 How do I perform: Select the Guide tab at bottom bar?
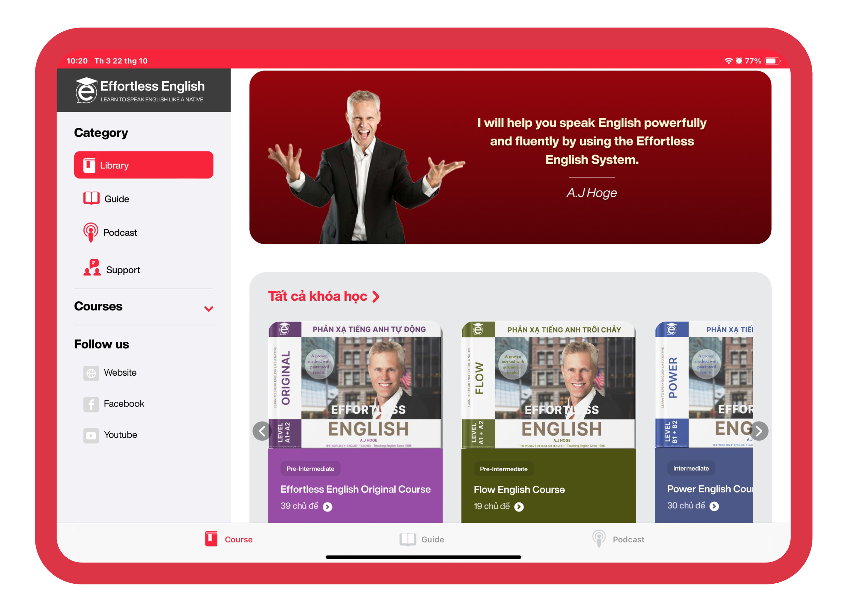423,540
